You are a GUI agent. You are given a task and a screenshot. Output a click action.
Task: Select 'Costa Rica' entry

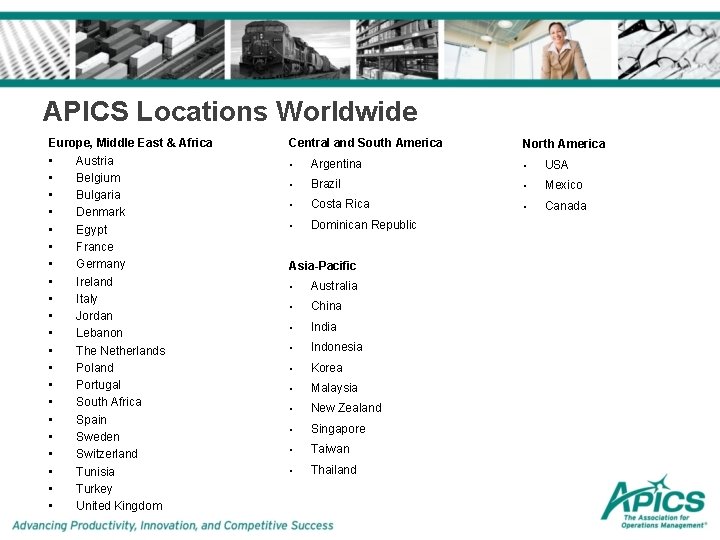pos(340,204)
